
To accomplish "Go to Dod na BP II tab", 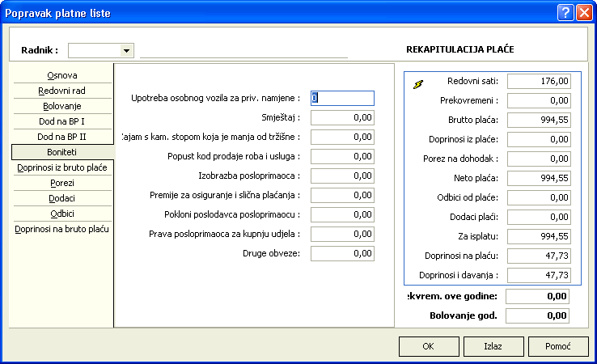I will [62, 137].
